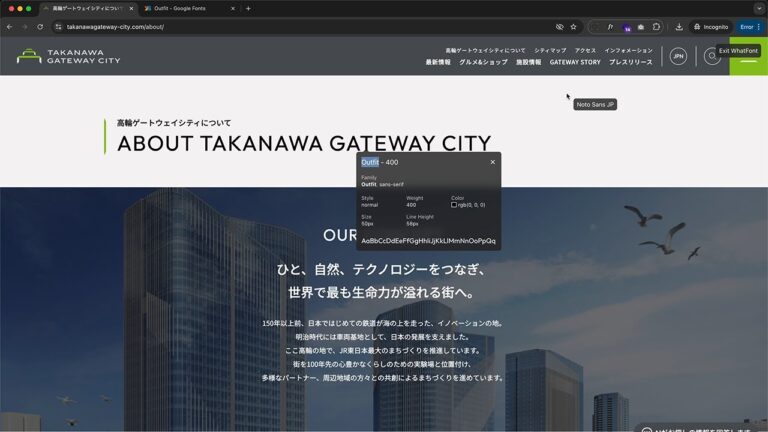The height and width of the screenshot is (432, 768).
Task: Open 最新情報 in the site menu
Action: (x=438, y=62)
